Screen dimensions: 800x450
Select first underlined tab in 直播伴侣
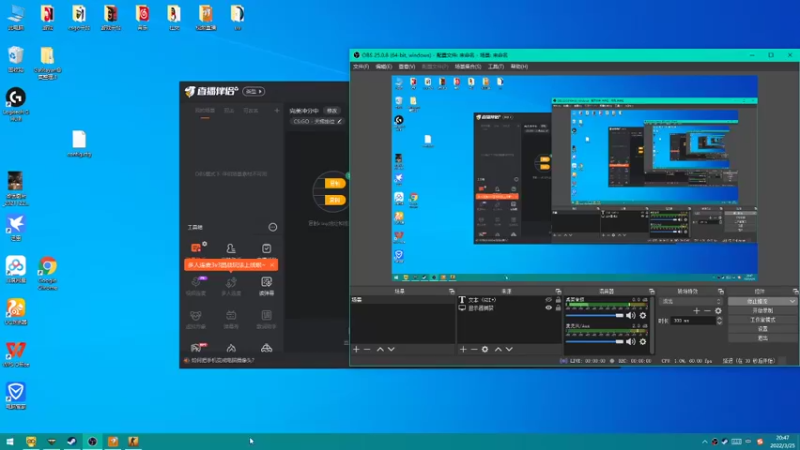(x=205, y=111)
